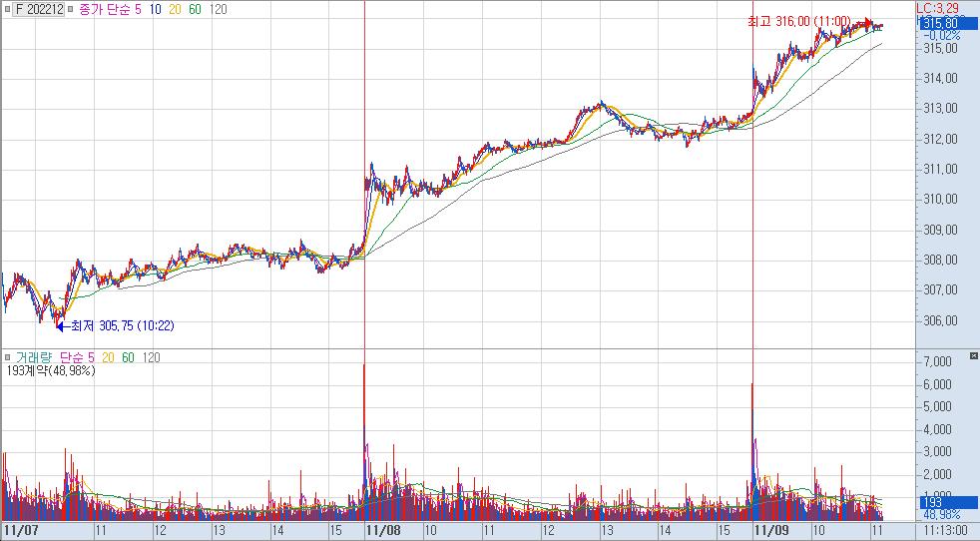Click the 313,00 price axis label
Screen dimensions: 980x541
940,108
